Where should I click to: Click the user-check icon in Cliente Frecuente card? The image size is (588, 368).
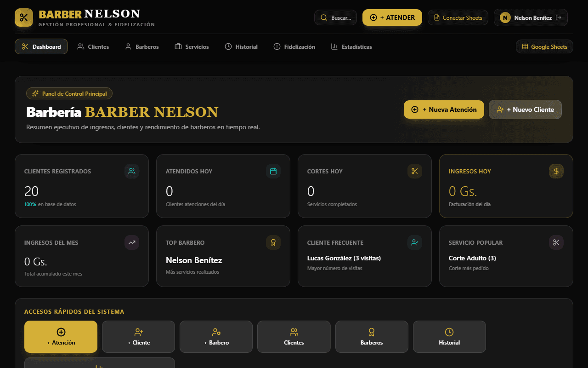pyautogui.click(x=415, y=242)
